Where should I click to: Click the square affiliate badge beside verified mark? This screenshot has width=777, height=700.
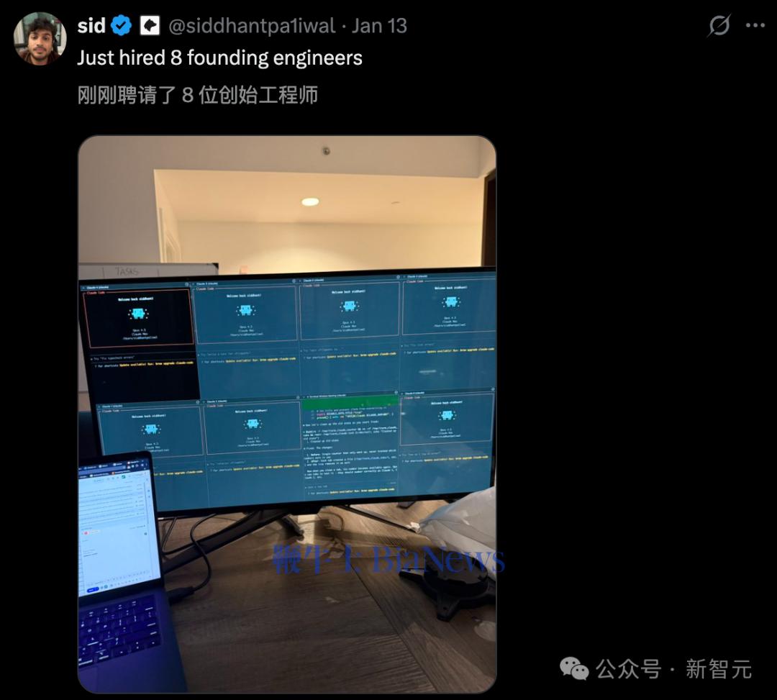pos(150,26)
